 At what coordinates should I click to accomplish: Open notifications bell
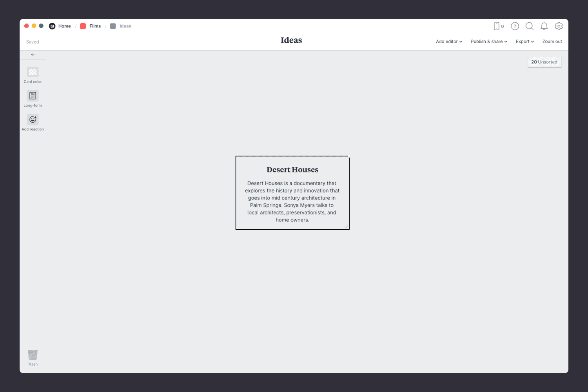coord(544,26)
